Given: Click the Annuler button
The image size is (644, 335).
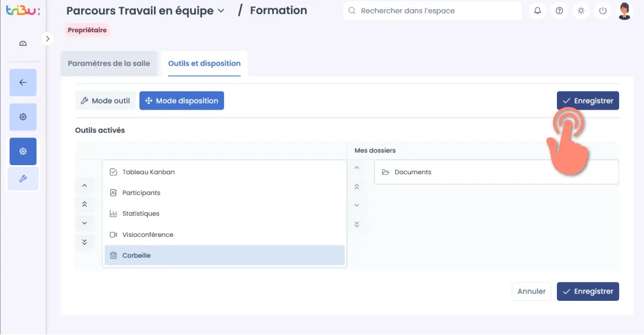Looking at the screenshot, I should (x=531, y=291).
